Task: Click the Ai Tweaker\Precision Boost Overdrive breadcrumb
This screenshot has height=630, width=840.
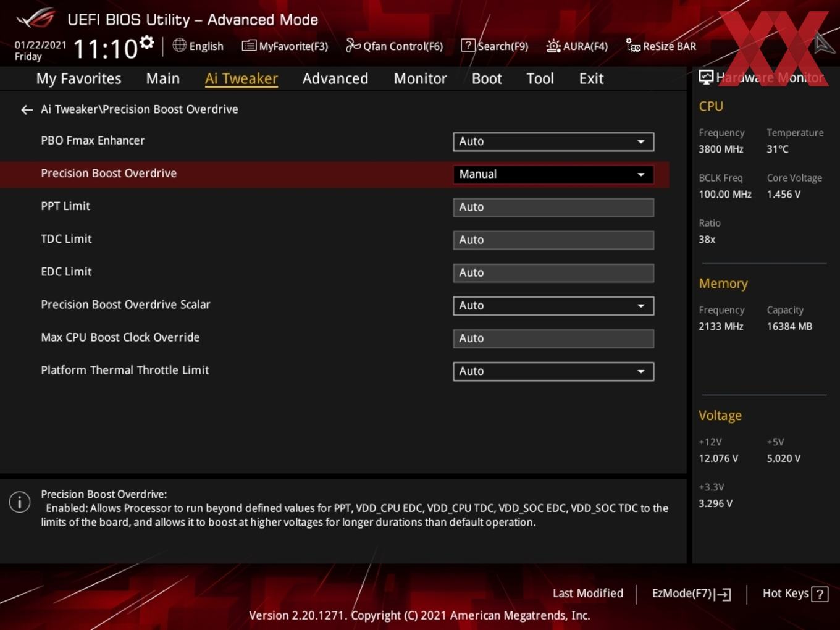Action: click(x=140, y=109)
